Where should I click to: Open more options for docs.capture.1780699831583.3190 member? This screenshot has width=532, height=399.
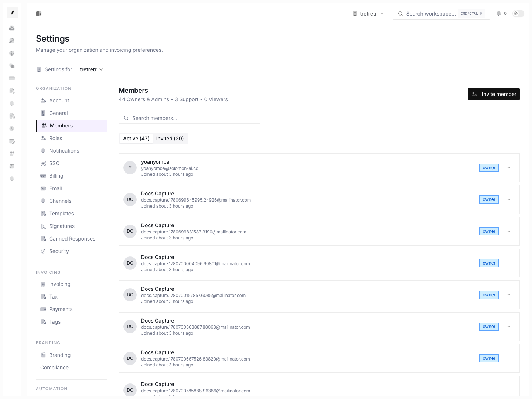tap(508, 231)
